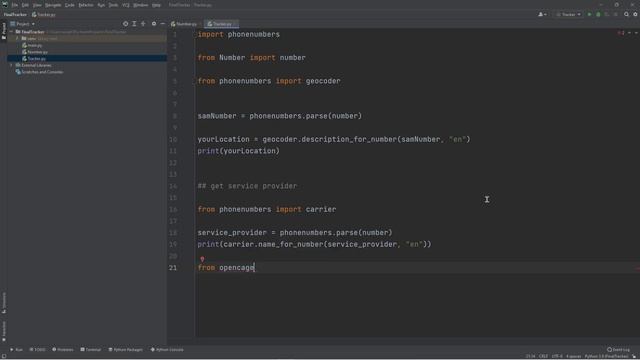Open the VCS menu
This screenshot has height=360, width=640.
126,5
